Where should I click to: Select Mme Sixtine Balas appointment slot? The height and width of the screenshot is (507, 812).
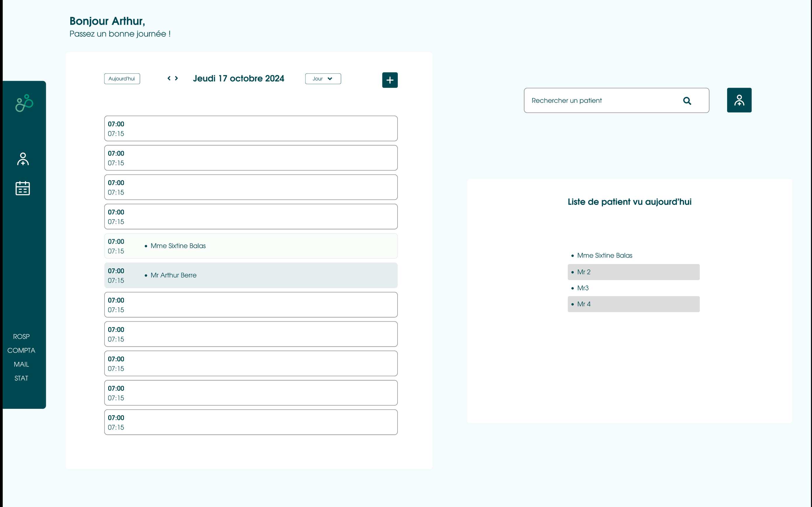(x=251, y=246)
